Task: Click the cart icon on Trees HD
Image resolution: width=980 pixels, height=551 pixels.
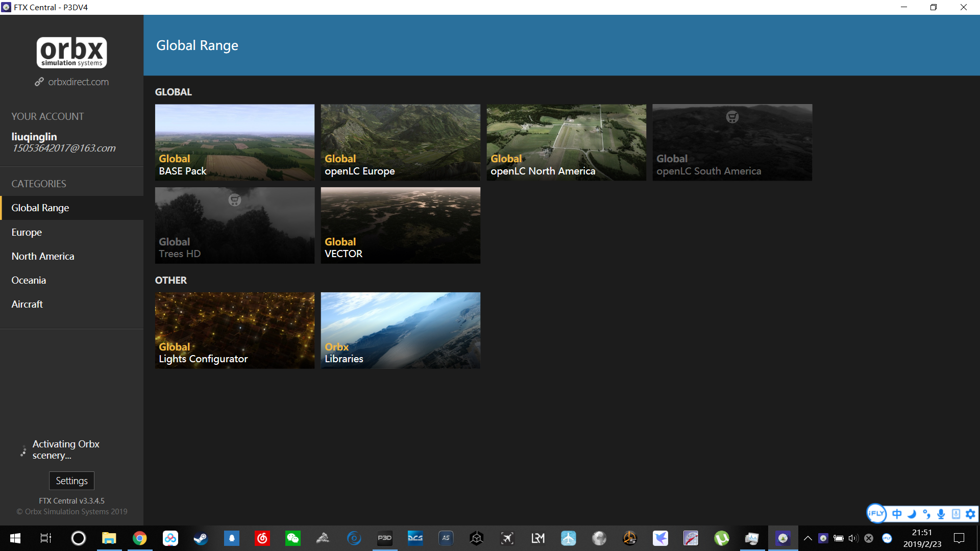Action: (235, 200)
